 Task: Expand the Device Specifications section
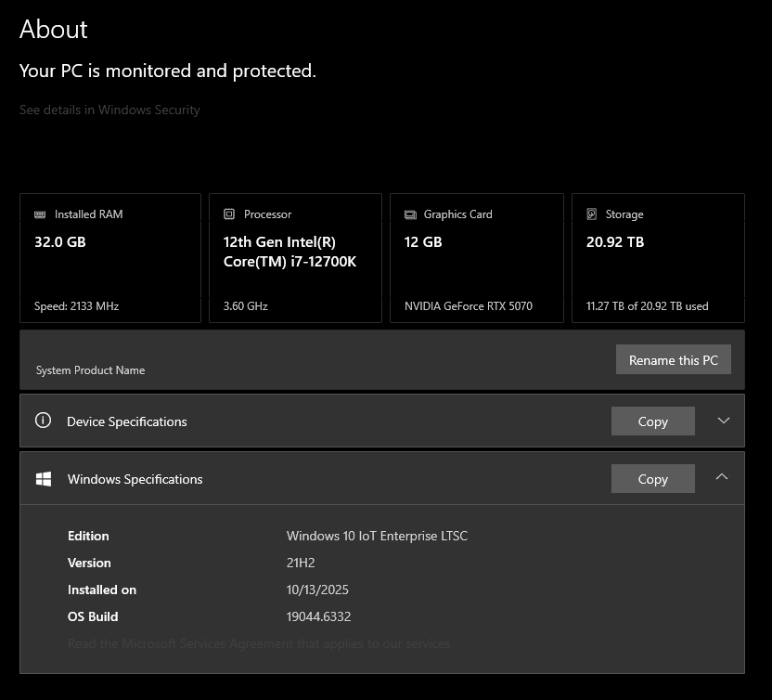(723, 421)
